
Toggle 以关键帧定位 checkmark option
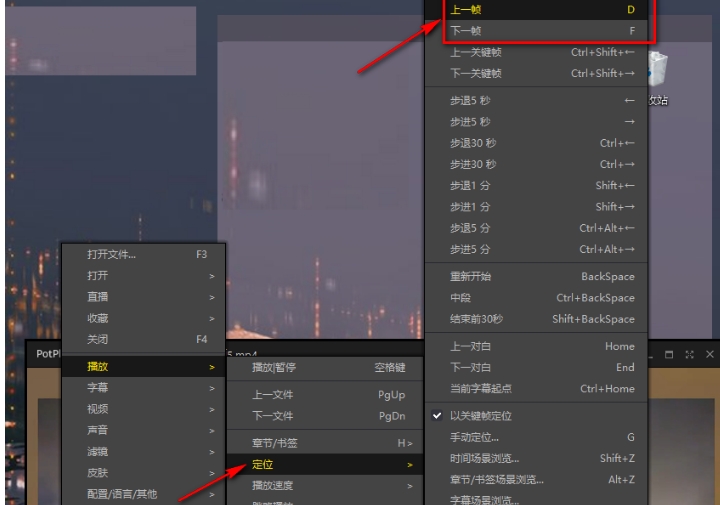coord(536,416)
